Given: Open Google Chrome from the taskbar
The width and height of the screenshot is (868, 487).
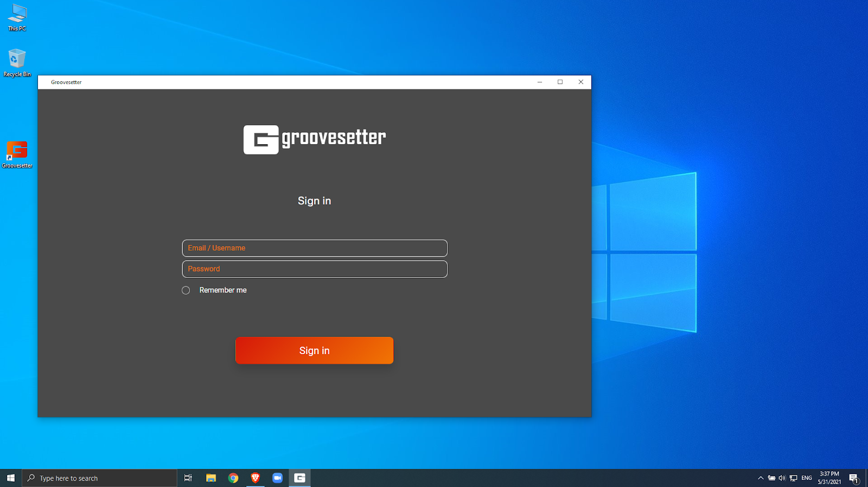Looking at the screenshot, I should pos(233,478).
